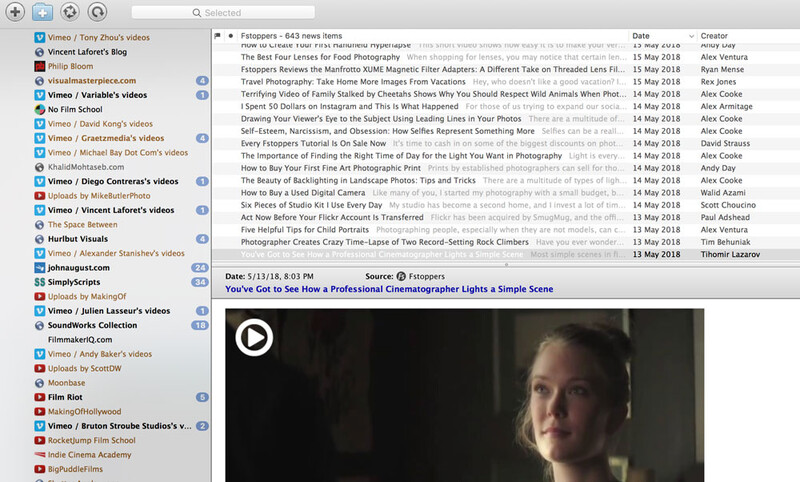800x482 pixels.
Task: Click the refresh all feeds button
Action: (97, 12)
